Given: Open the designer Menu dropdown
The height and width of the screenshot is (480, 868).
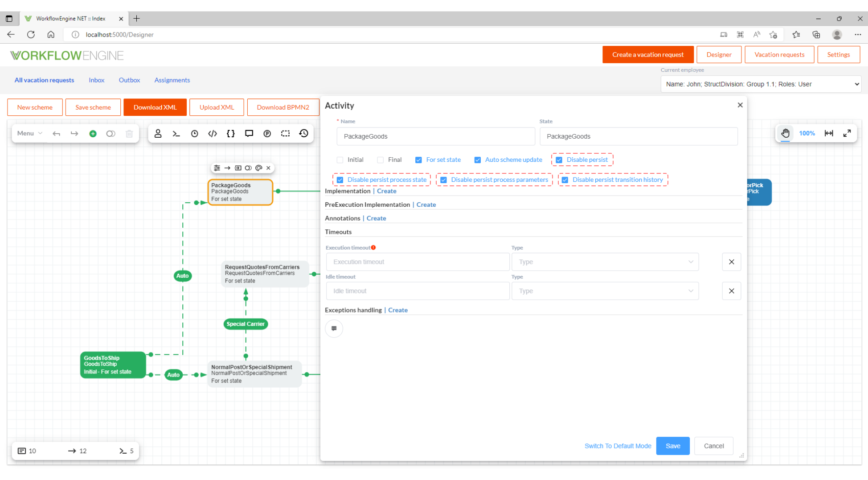Looking at the screenshot, I should point(29,133).
